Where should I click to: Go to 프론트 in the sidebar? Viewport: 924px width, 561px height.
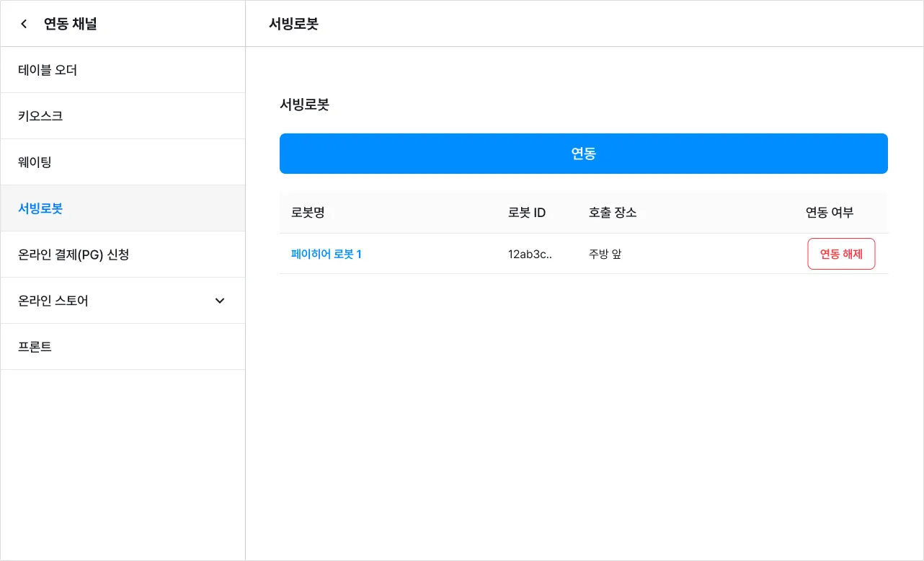[123, 347]
